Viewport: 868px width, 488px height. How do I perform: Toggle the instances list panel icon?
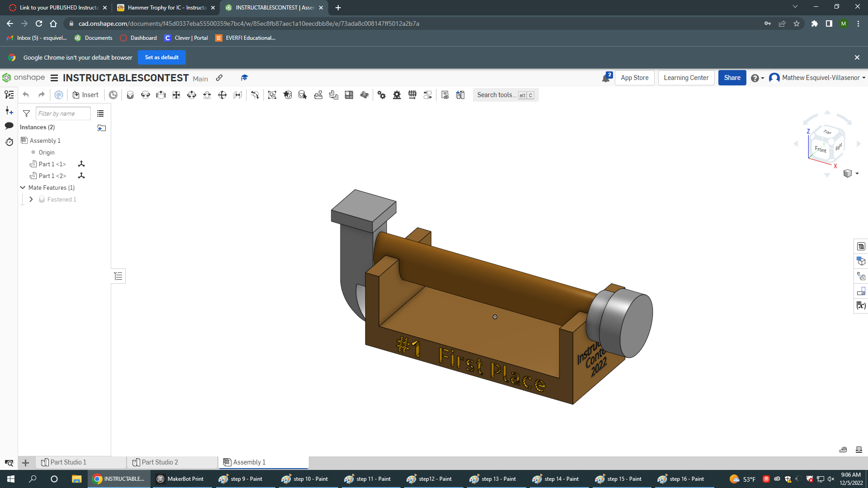pyautogui.click(x=9, y=94)
